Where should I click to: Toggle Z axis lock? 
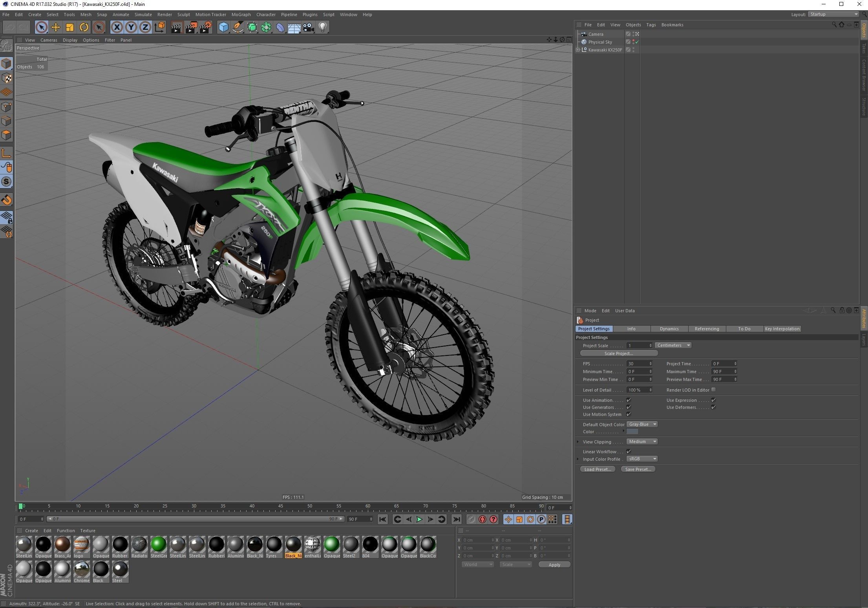pyautogui.click(x=145, y=27)
